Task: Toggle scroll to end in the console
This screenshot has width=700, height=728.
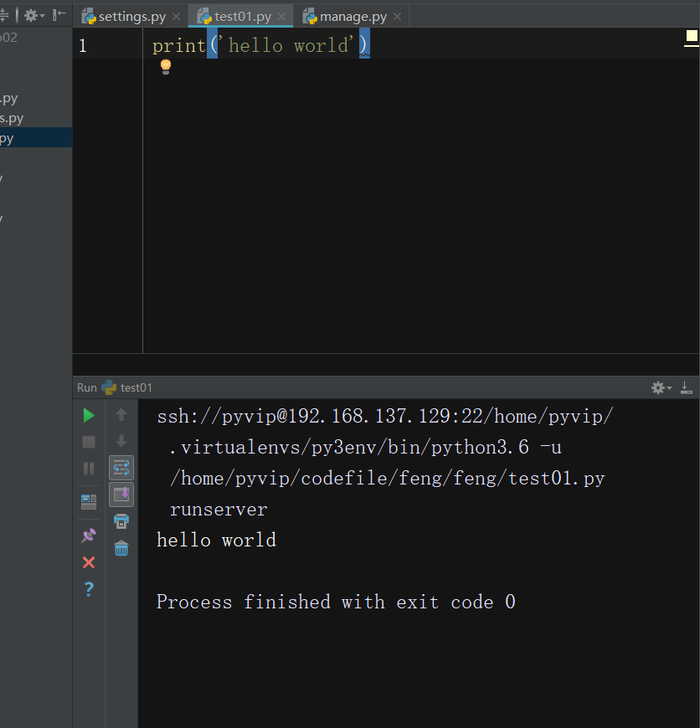Action: point(121,494)
